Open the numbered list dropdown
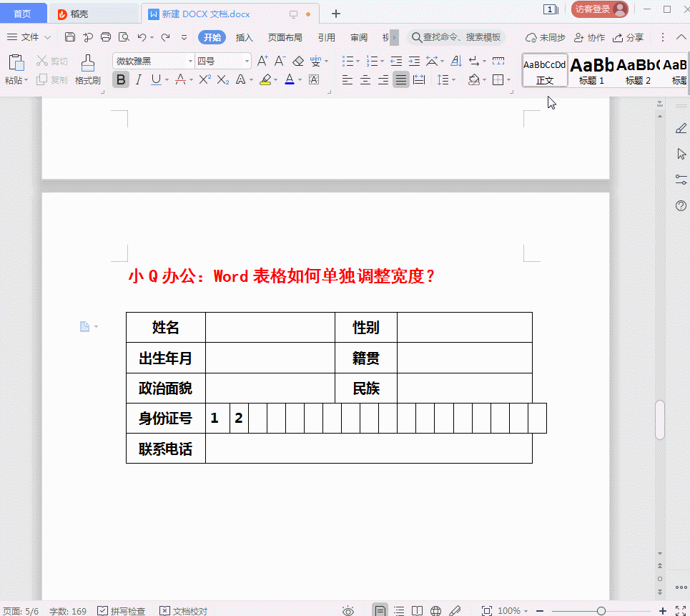This screenshot has width=690, height=616. 382,62
